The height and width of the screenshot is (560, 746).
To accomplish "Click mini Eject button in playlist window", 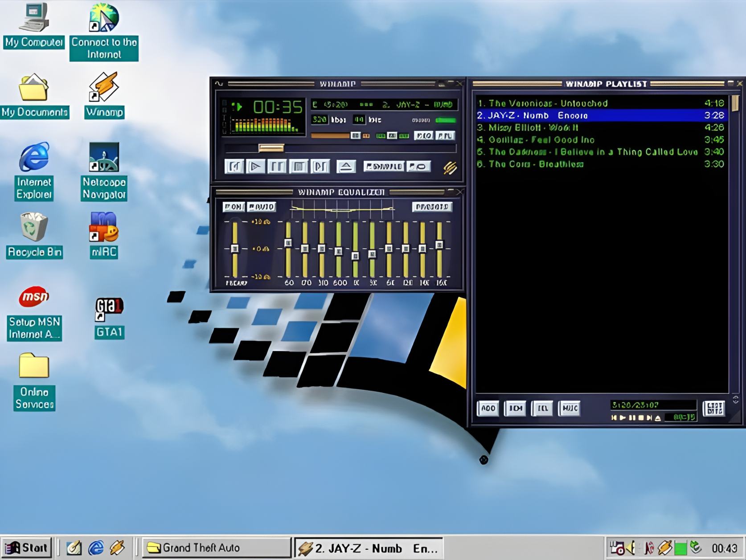I will (x=657, y=417).
